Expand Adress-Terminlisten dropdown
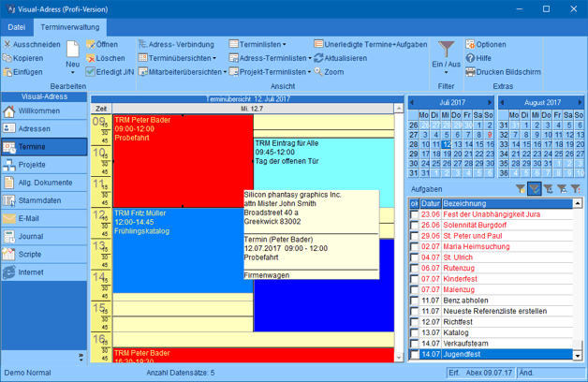 point(310,58)
